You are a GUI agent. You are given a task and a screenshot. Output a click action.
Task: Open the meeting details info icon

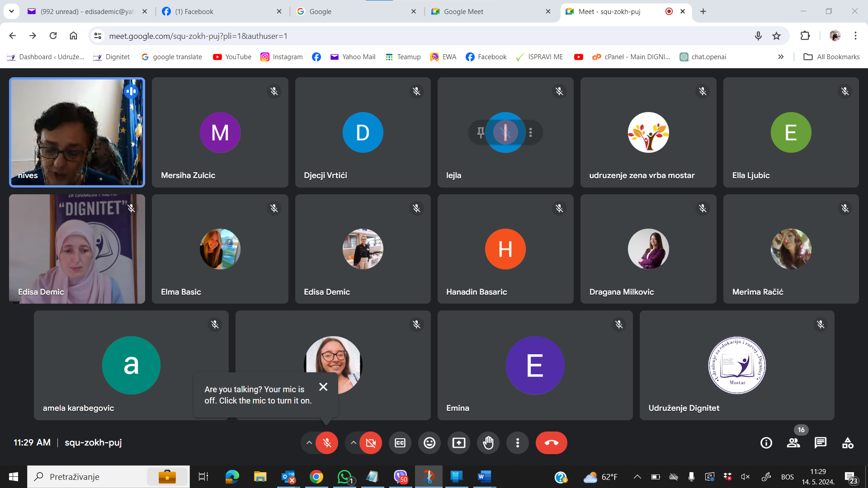tap(766, 443)
